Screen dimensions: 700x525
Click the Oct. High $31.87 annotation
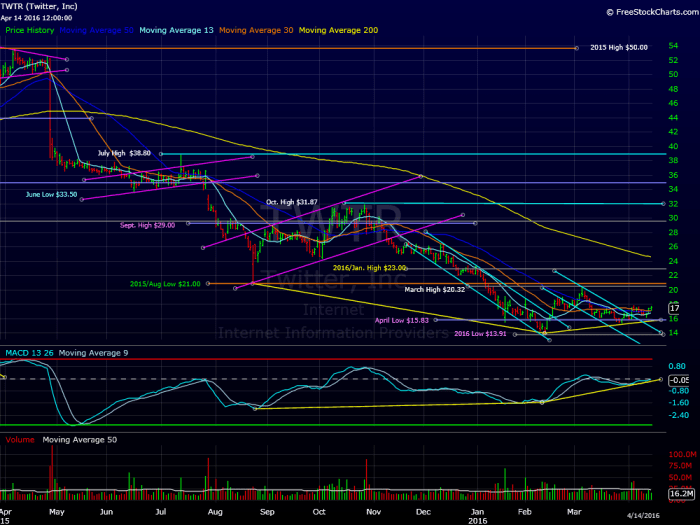292,202
